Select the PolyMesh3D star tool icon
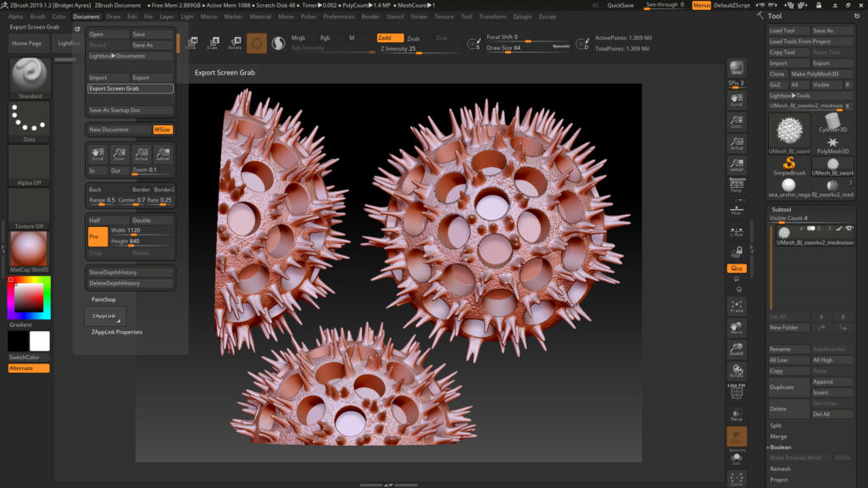Viewport: 868px width, 488px height. [x=832, y=145]
